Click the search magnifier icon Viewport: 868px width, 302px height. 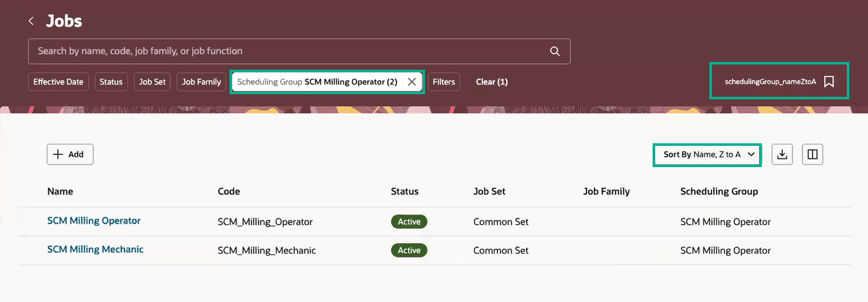(555, 51)
